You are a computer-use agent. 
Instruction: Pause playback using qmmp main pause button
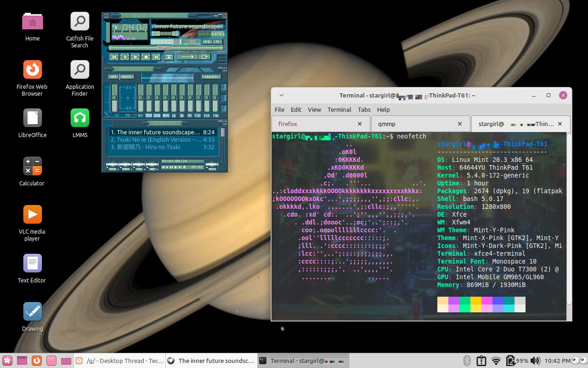coord(135,57)
